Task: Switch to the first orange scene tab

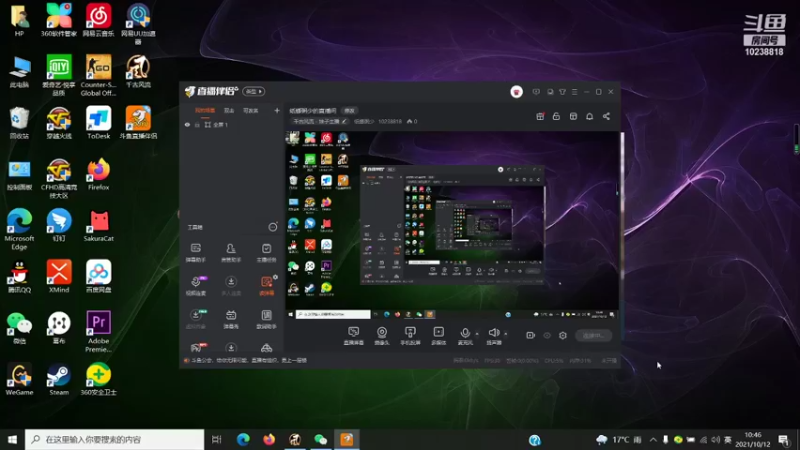Action: (205, 110)
